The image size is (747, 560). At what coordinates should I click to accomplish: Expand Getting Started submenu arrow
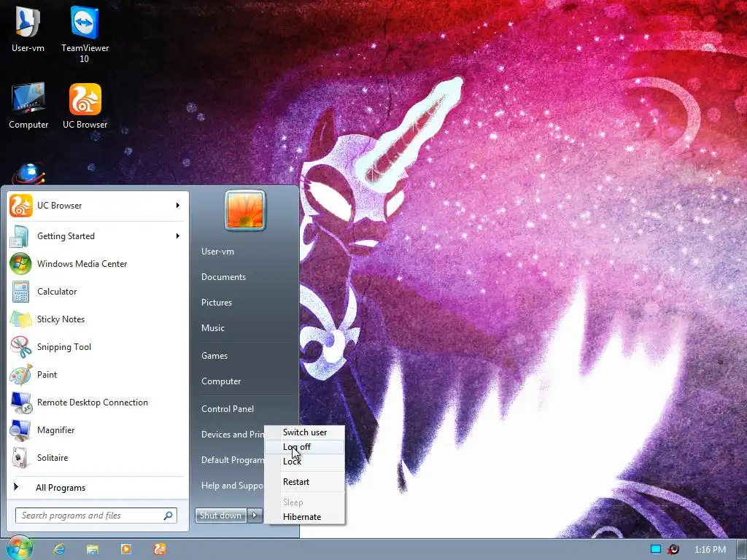(x=178, y=236)
